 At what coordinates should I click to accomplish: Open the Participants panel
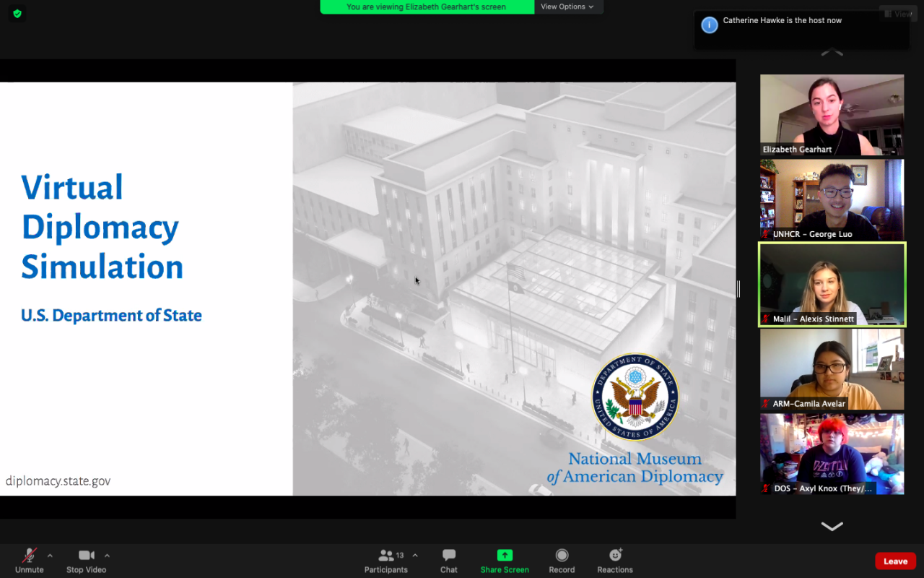tap(386, 561)
